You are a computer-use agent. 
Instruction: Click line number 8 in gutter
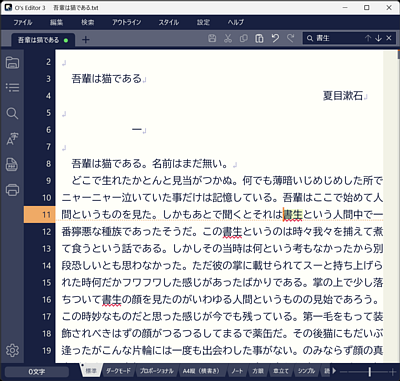[x=49, y=164]
